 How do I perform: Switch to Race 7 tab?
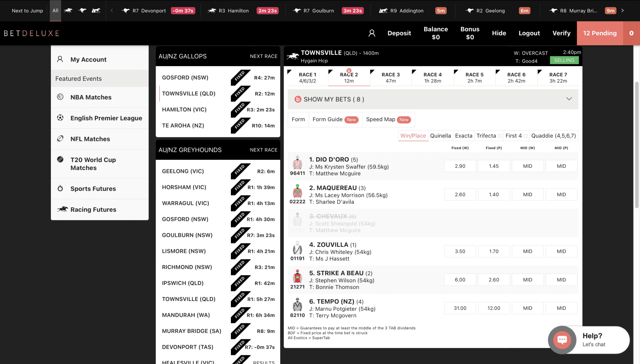(558, 77)
